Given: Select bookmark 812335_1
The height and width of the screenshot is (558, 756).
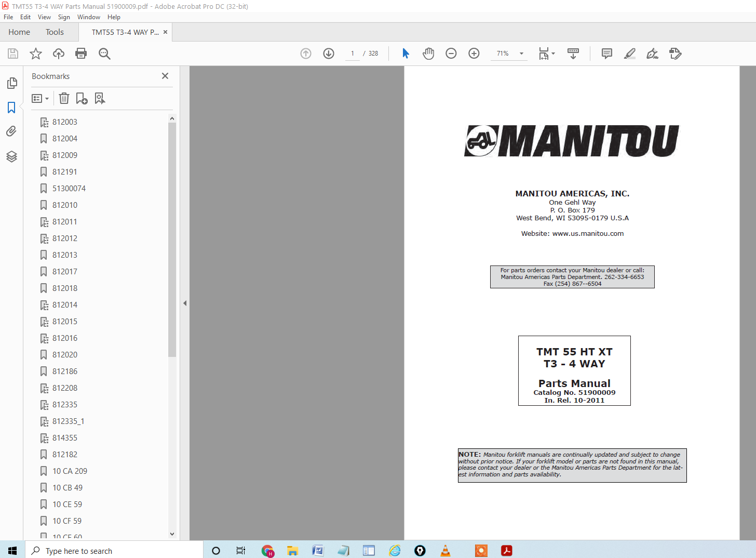Looking at the screenshot, I should tap(68, 421).
